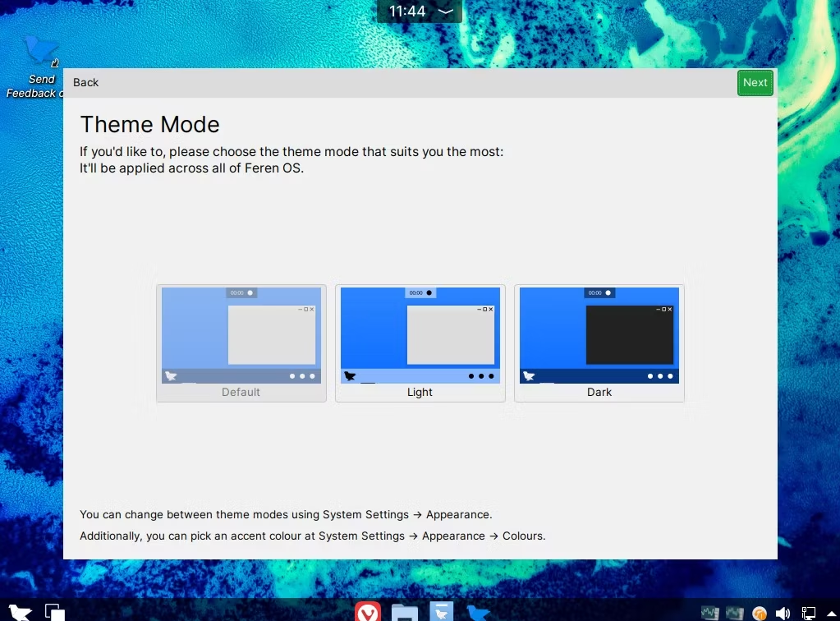Click the text mentioning System Settings → Appearance → Colours
This screenshot has width=840, height=621.
click(312, 536)
